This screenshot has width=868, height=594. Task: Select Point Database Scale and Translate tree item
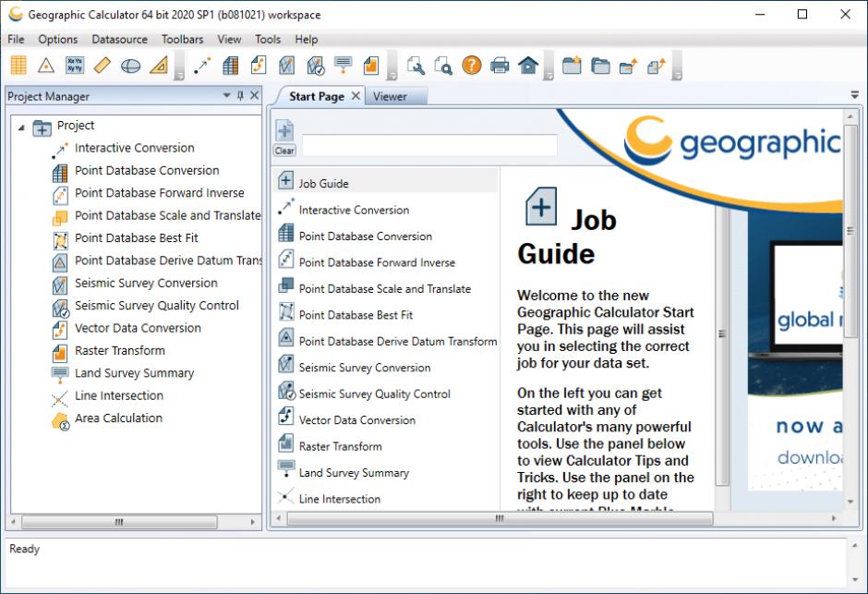click(x=168, y=215)
